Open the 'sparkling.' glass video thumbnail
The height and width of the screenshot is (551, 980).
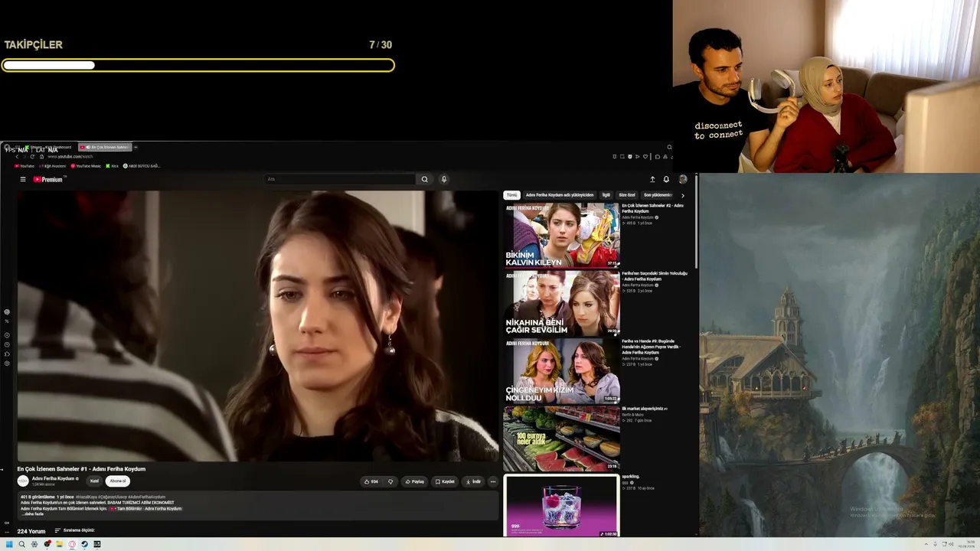(561, 506)
